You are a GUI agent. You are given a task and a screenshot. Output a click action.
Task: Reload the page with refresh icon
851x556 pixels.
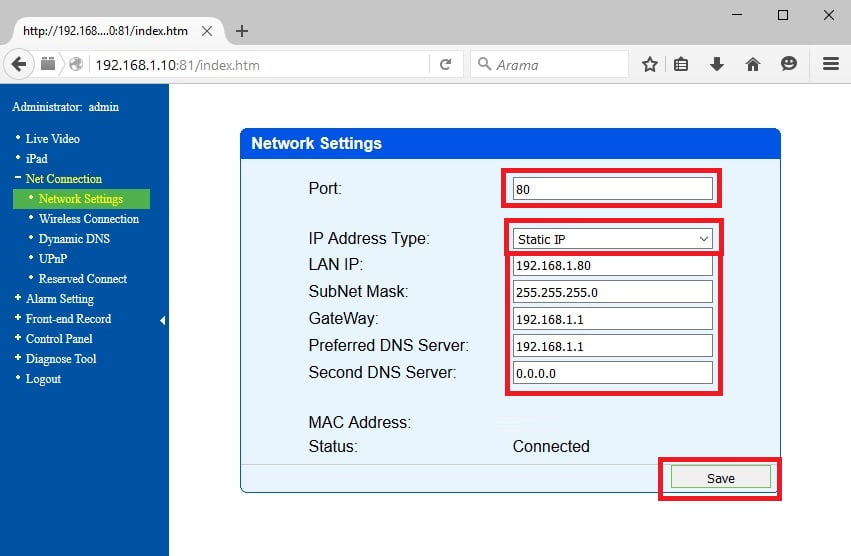pos(445,65)
